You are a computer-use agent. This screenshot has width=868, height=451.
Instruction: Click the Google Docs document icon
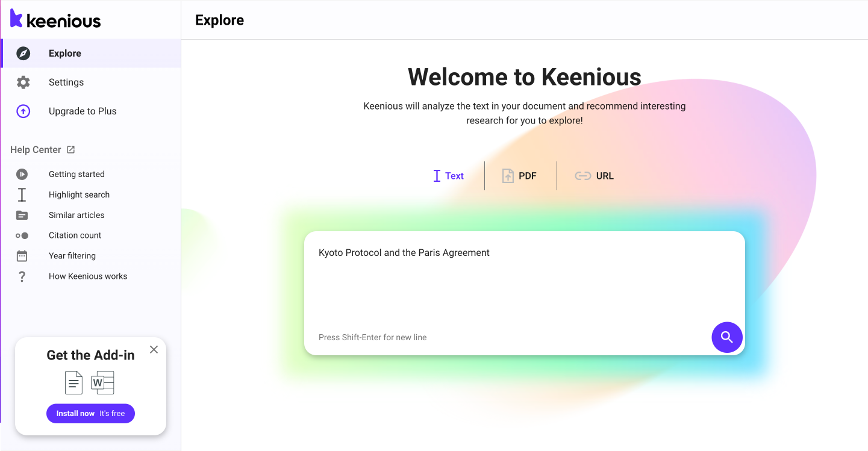pyautogui.click(x=73, y=382)
